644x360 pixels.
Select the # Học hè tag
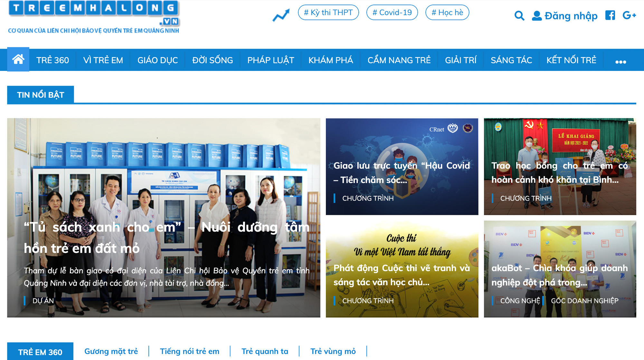447,13
